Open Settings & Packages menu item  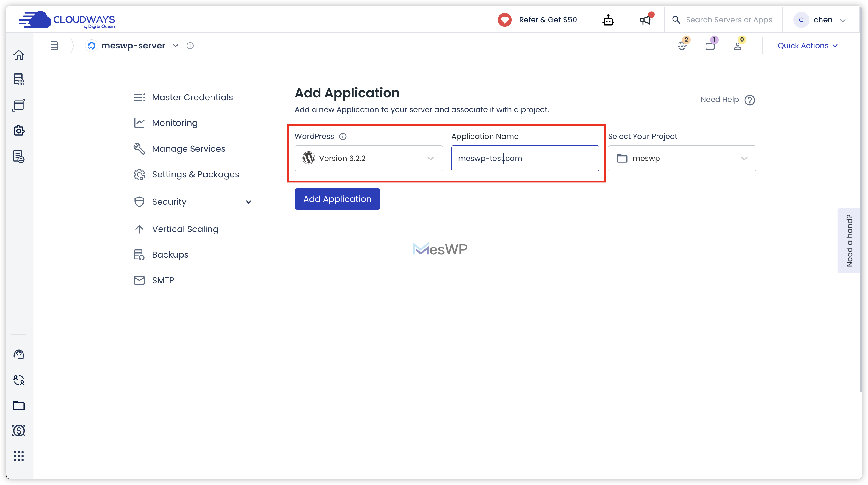186,174
